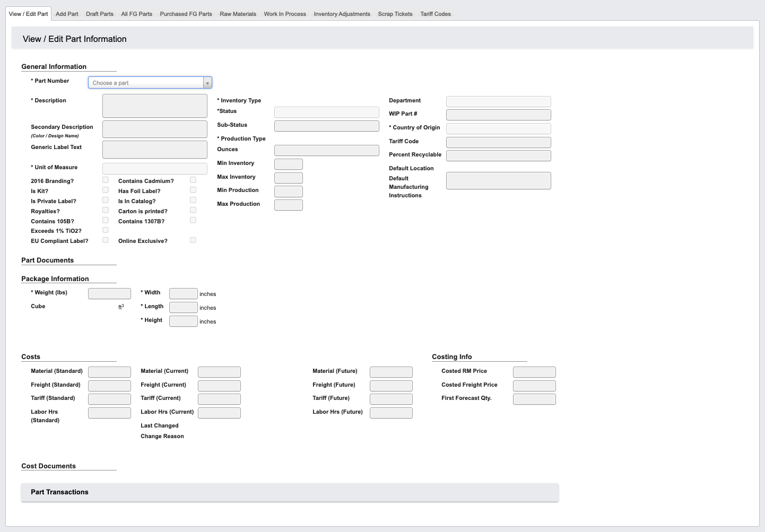Go to the Scrap Tickets tab
The image size is (765, 532).
[395, 14]
